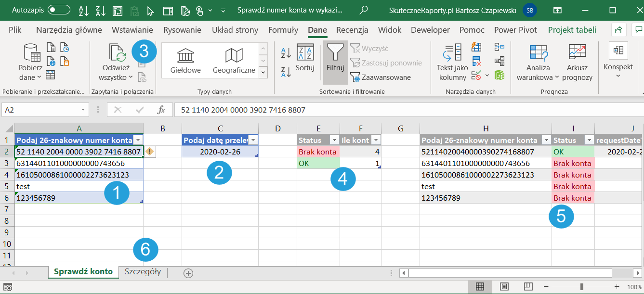Select the Giełdowe data type

pyautogui.click(x=185, y=61)
